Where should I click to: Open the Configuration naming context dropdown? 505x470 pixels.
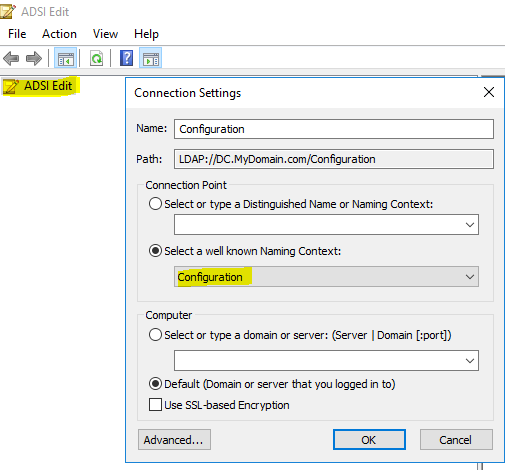click(326, 277)
